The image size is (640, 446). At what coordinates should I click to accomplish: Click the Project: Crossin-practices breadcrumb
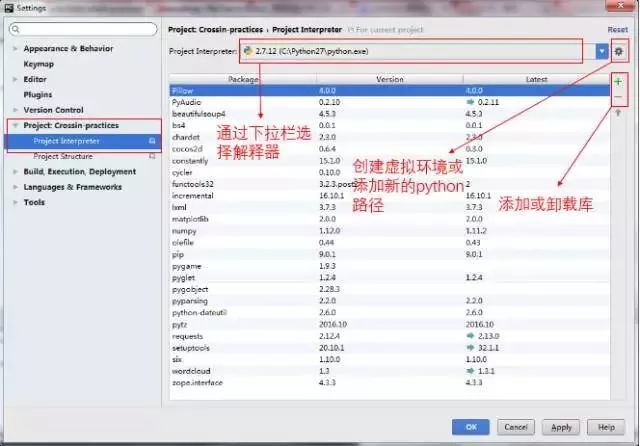[x=216, y=29]
